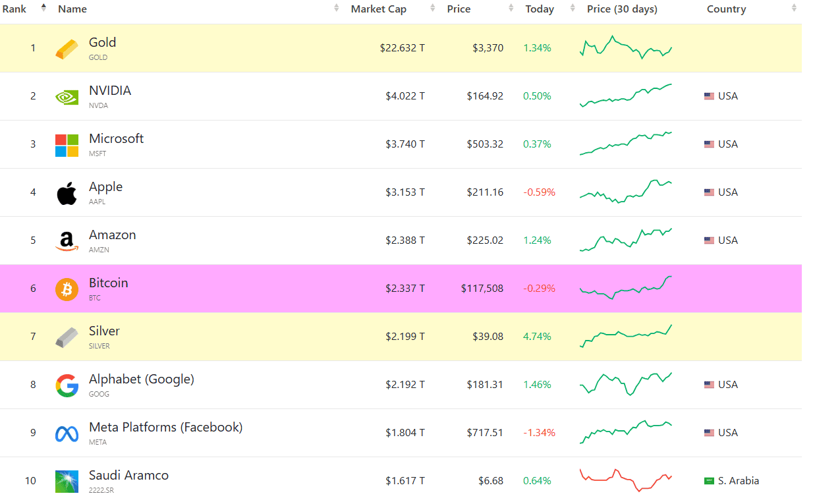Toggle sorting on the Market Cap column

(x=379, y=9)
